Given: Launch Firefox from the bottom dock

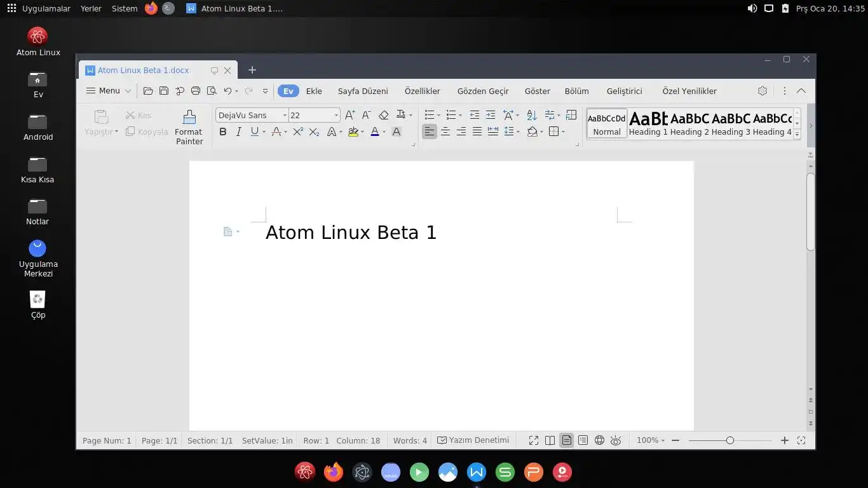Looking at the screenshot, I should coord(333,472).
